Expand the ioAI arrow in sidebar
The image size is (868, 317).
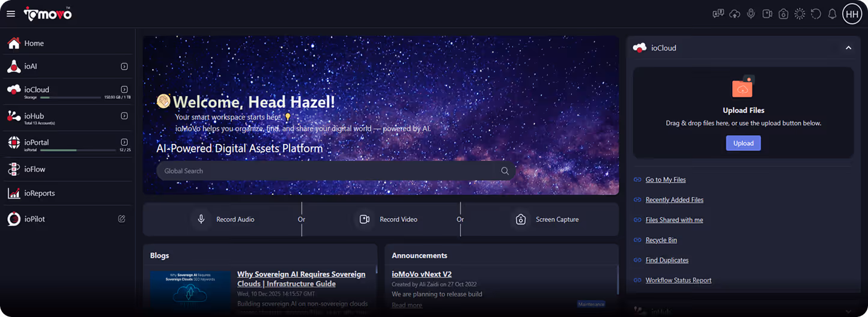point(124,67)
